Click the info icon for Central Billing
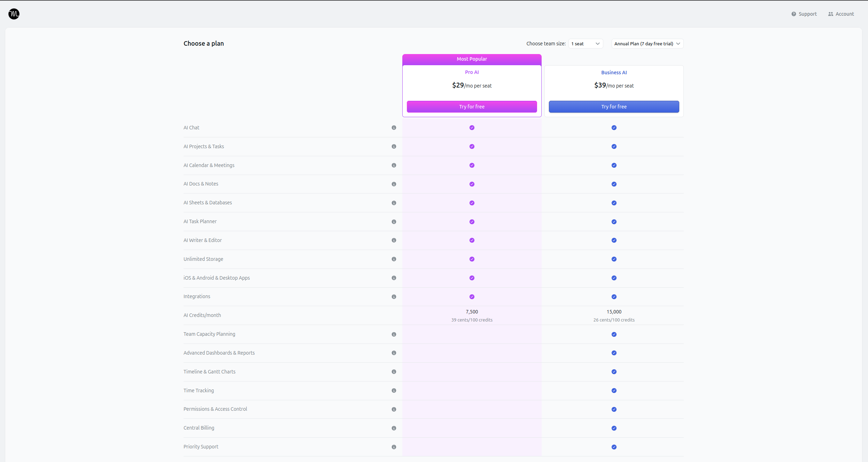 tap(394, 428)
